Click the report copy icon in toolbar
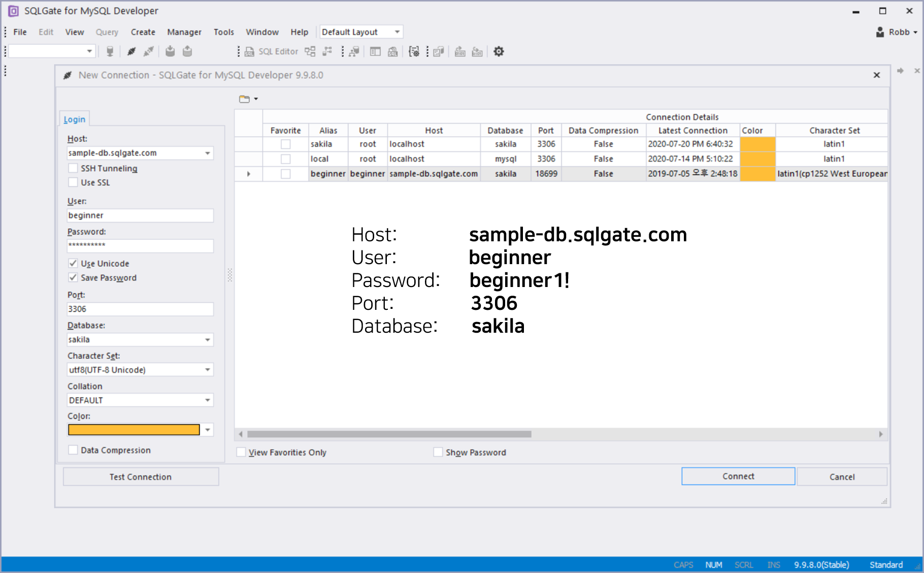924x573 pixels. pos(439,51)
